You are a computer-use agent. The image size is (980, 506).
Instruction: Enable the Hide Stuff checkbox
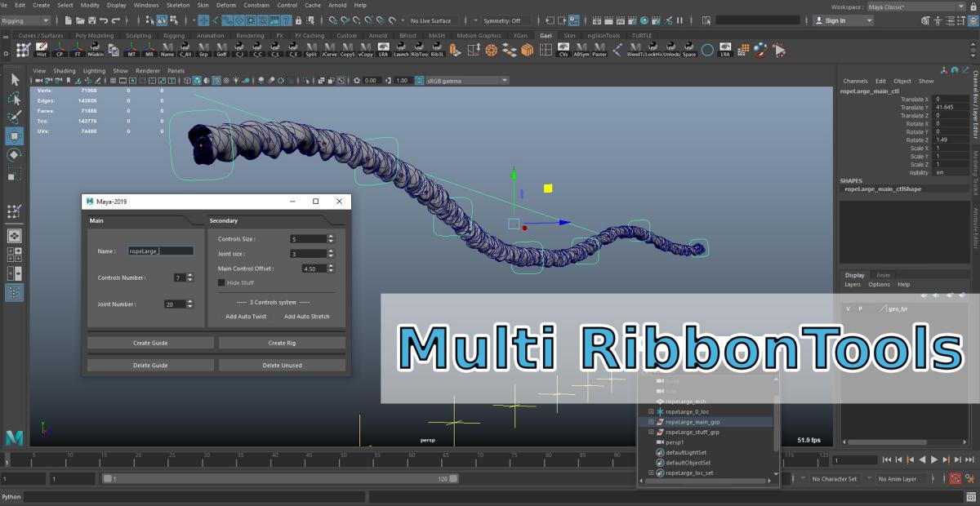point(221,282)
